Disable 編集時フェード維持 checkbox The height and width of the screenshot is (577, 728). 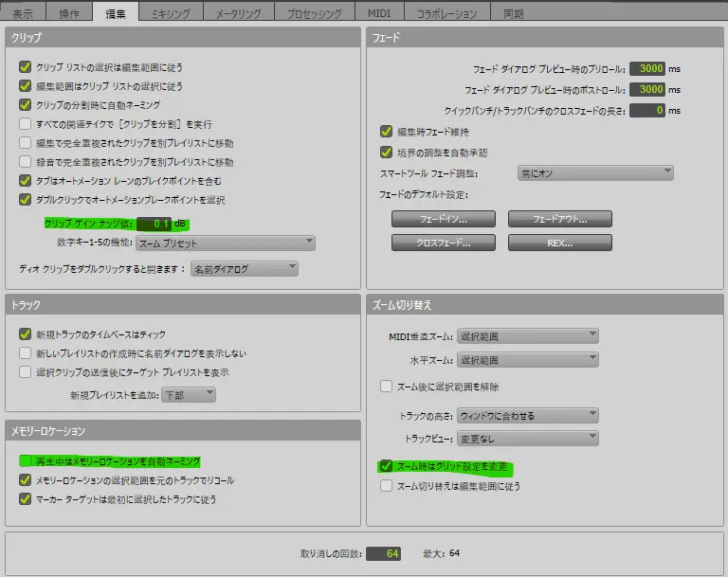click(387, 133)
